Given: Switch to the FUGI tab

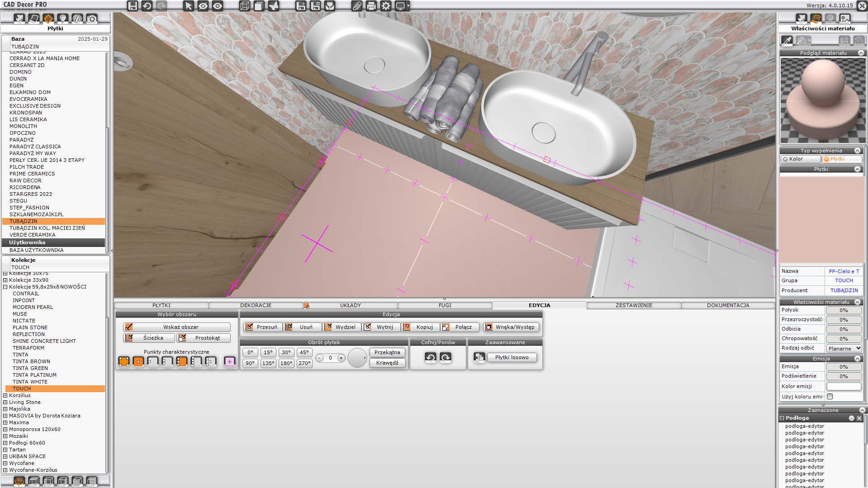Looking at the screenshot, I should 445,305.
